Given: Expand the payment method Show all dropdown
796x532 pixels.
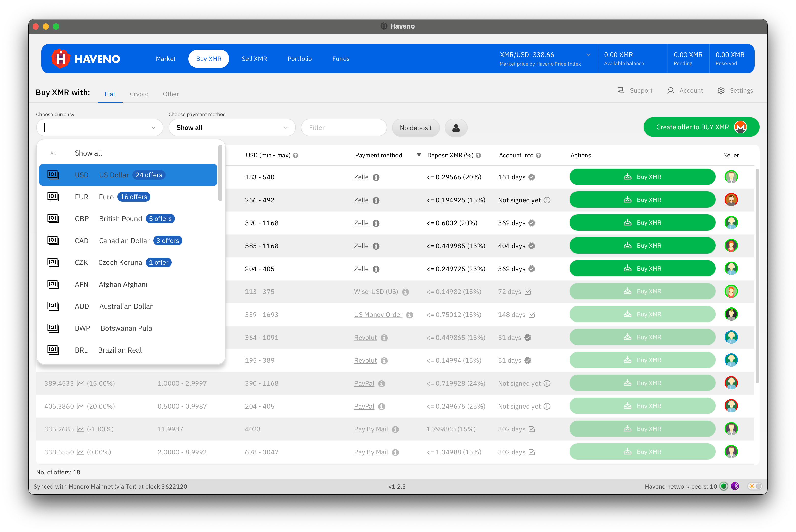Looking at the screenshot, I should [232, 128].
